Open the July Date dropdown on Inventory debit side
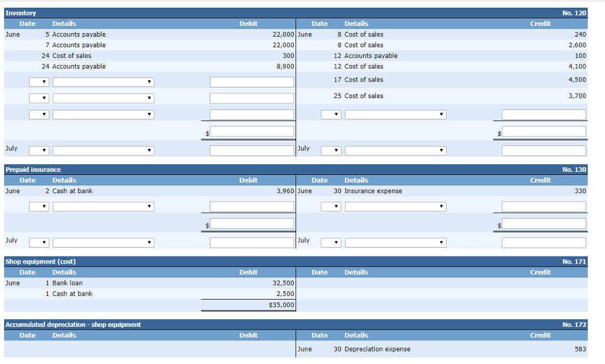The image size is (605, 364). [39, 150]
